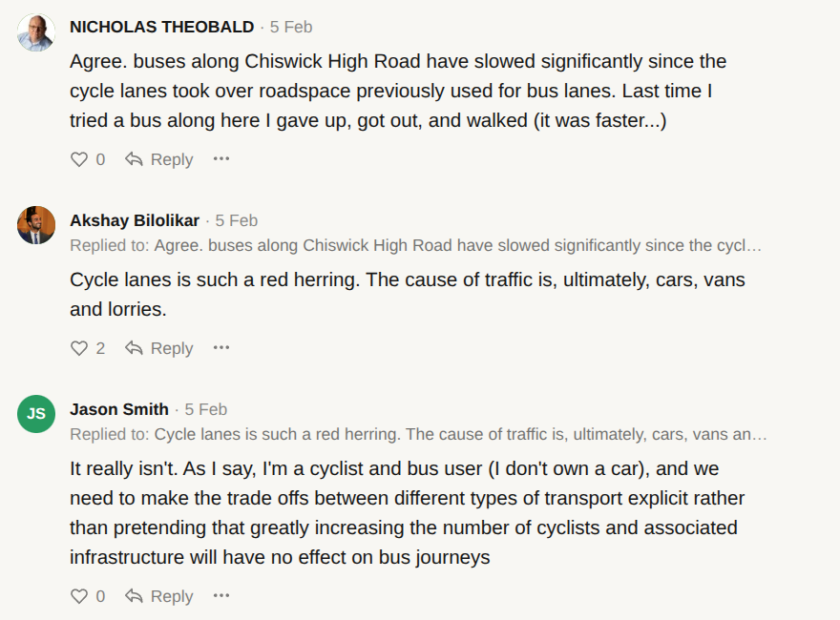Jump to parent via Jason's 'Replied to' line
The width and height of the screenshot is (840, 620).
click(418, 435)
